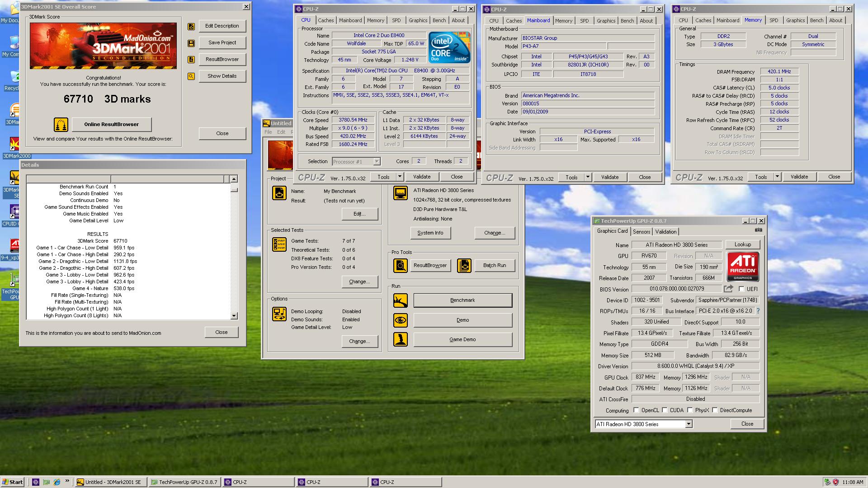Switch to About tab in first CPU-Z
This screenshot has width=868, height=488.
point(458,20)
